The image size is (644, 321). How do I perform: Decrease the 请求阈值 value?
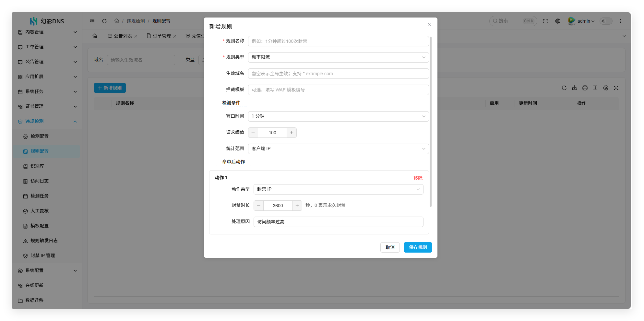253,133
